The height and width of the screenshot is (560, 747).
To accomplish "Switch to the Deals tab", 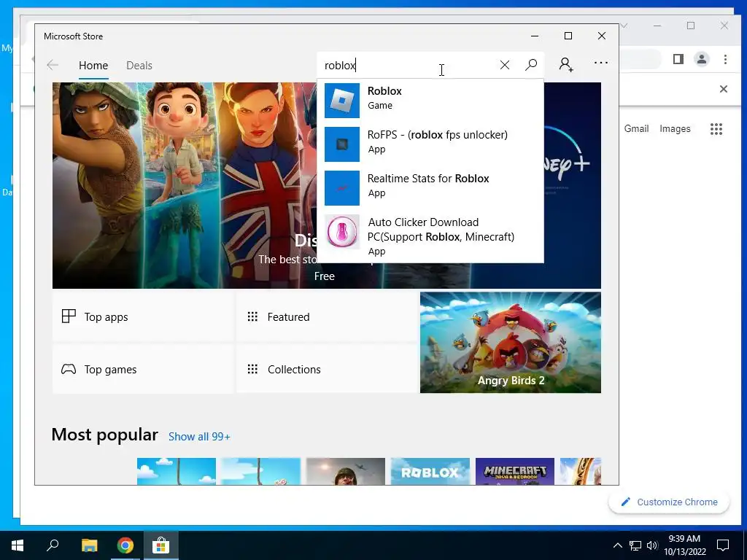I will [x=139, y=65].
